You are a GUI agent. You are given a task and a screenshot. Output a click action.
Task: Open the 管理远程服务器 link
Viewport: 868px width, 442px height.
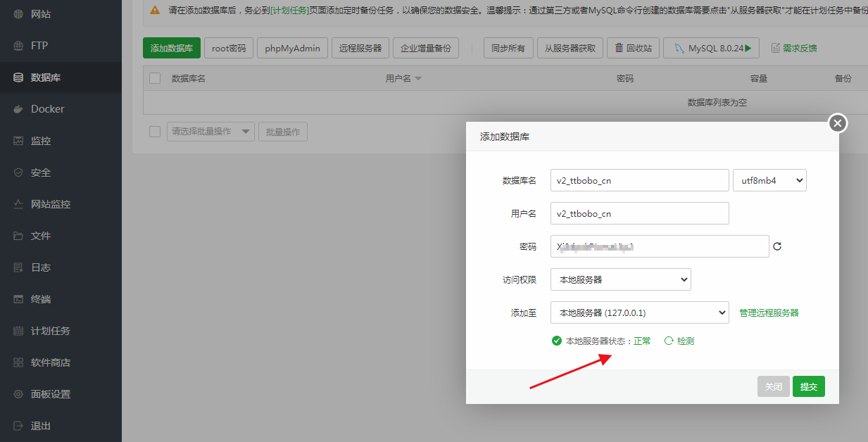coord(769,312)
